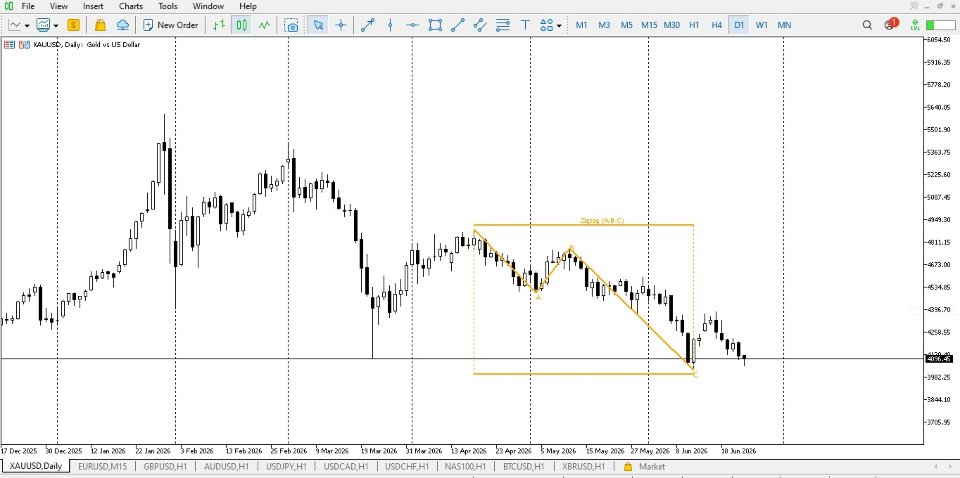Select the trendline drawing tool

(x=457, y=25)
